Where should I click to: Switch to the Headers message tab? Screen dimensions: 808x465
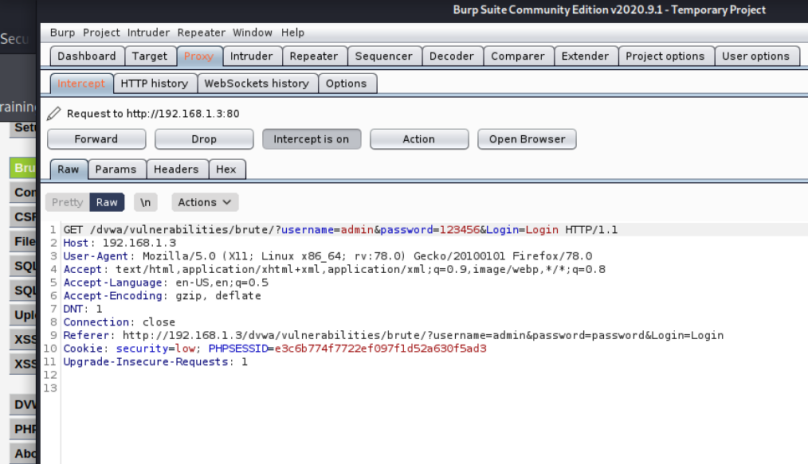pos(176,169)
